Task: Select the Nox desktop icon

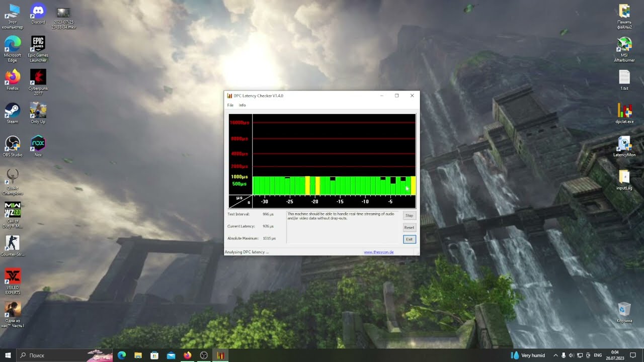Action: pyautogui.click(x=38, y=146)
